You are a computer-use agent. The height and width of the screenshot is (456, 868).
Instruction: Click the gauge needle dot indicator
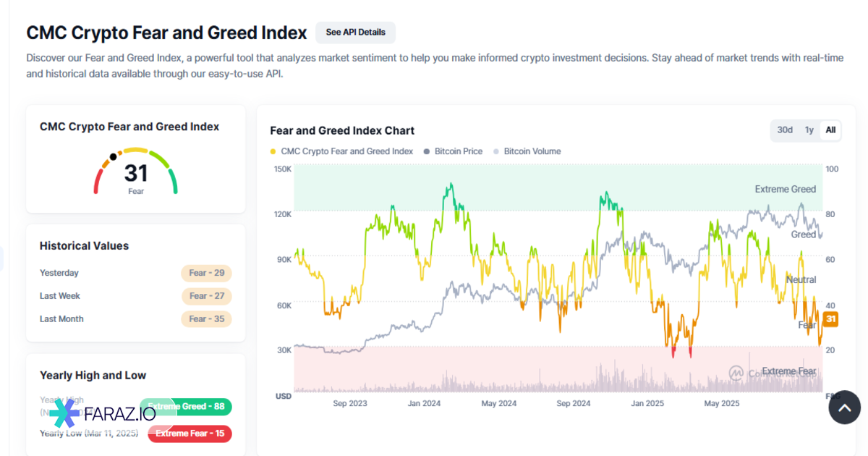pos(113,156)
